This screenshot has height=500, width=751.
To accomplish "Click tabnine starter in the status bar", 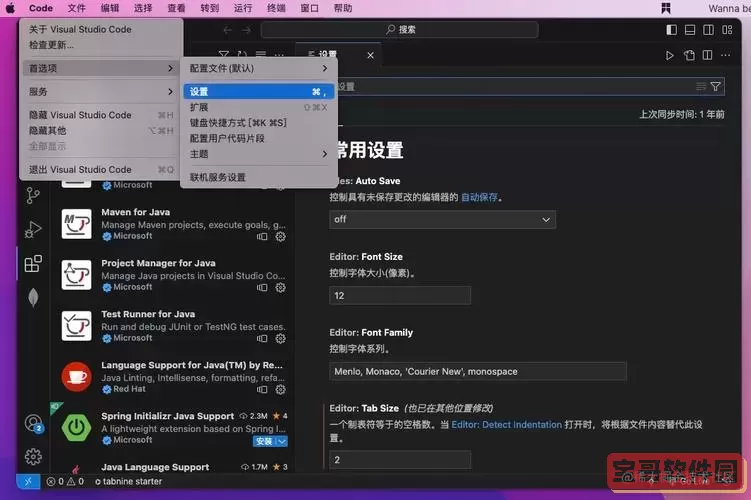I will tap(128, 481).
